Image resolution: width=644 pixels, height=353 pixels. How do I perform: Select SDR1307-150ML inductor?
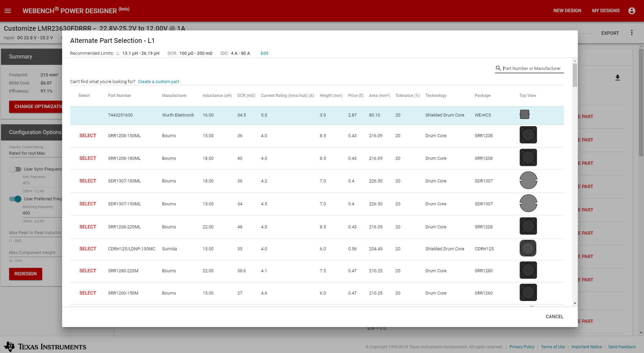pos(88,204)
